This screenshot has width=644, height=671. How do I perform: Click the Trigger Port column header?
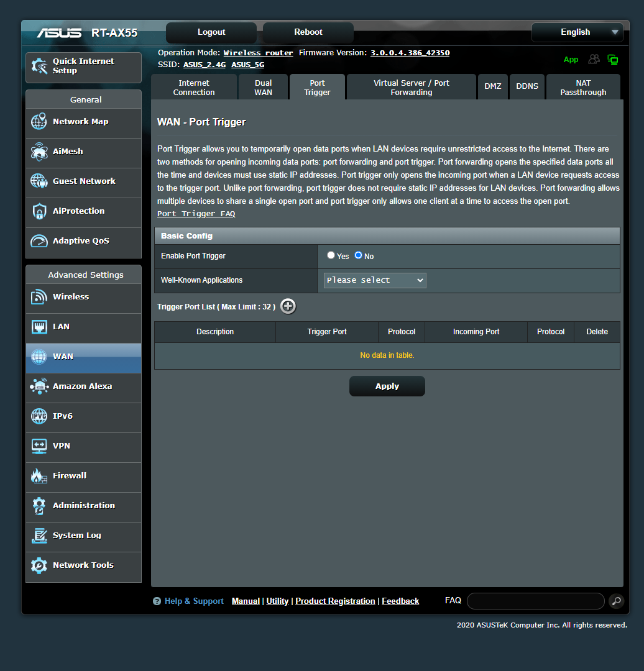(x=327, y=332)
